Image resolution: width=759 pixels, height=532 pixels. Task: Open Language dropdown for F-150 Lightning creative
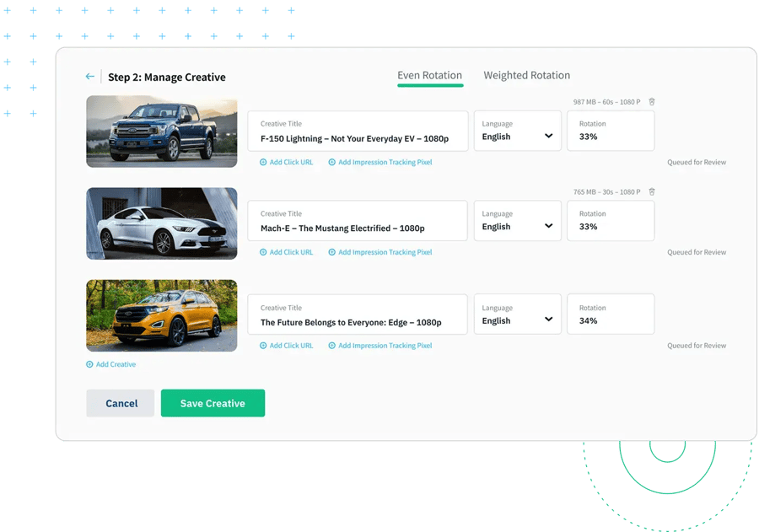click(518, 131)
